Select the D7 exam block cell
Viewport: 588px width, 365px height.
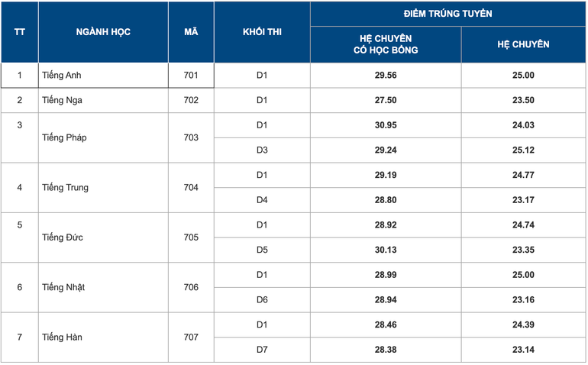tap(262, 350)
